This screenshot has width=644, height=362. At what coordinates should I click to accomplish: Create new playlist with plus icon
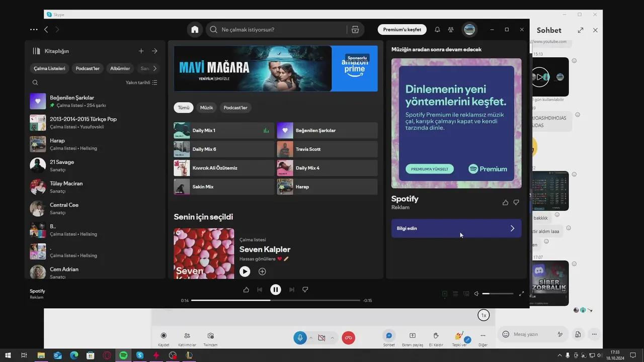pos(141,51)
